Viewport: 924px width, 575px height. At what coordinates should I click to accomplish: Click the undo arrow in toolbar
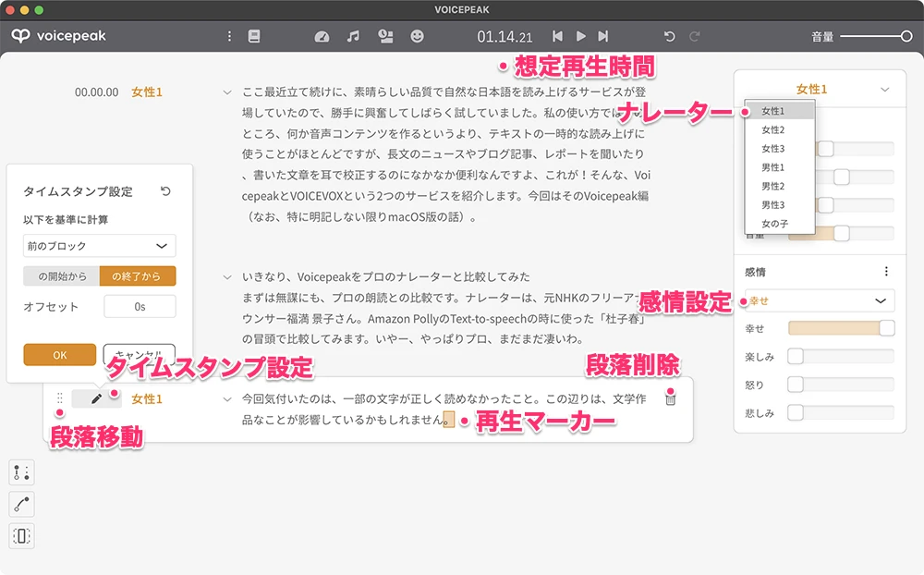coord(669,36)
